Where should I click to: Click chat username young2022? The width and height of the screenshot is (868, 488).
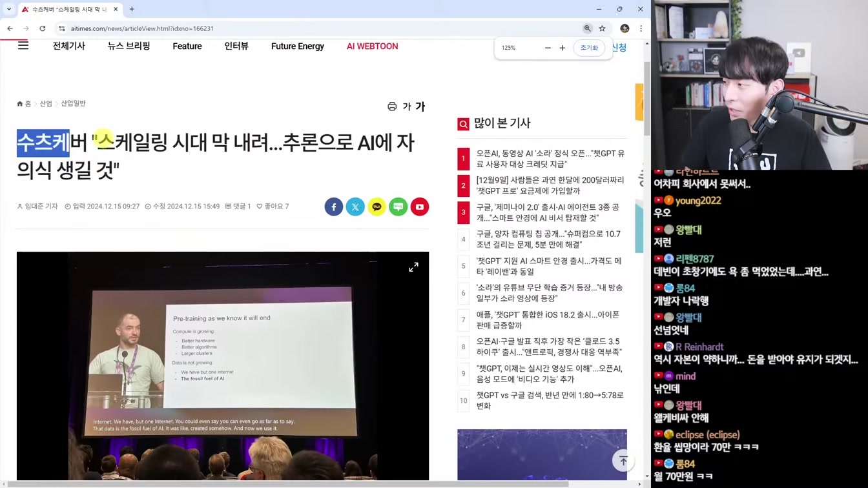pos(698,201)
